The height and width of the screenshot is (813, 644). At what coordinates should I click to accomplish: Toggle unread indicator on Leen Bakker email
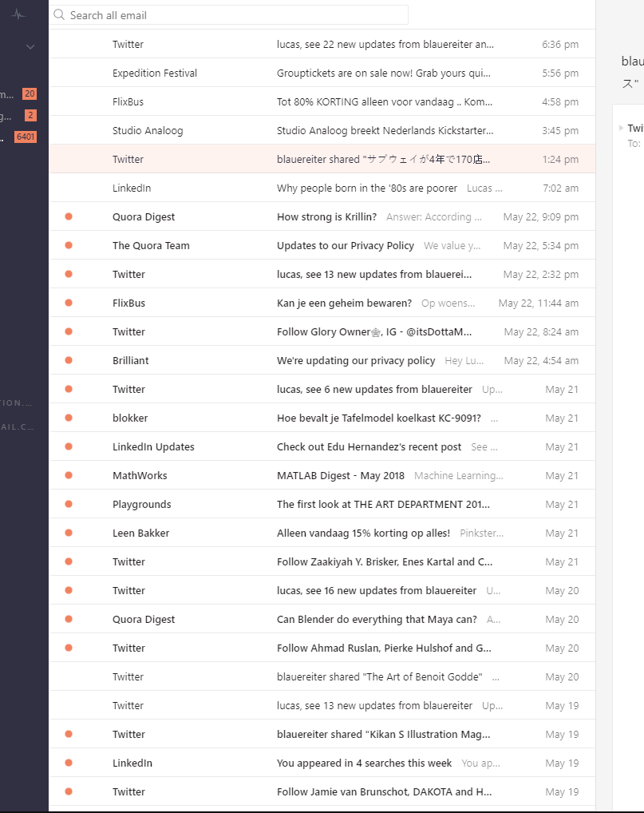[67, 533]
